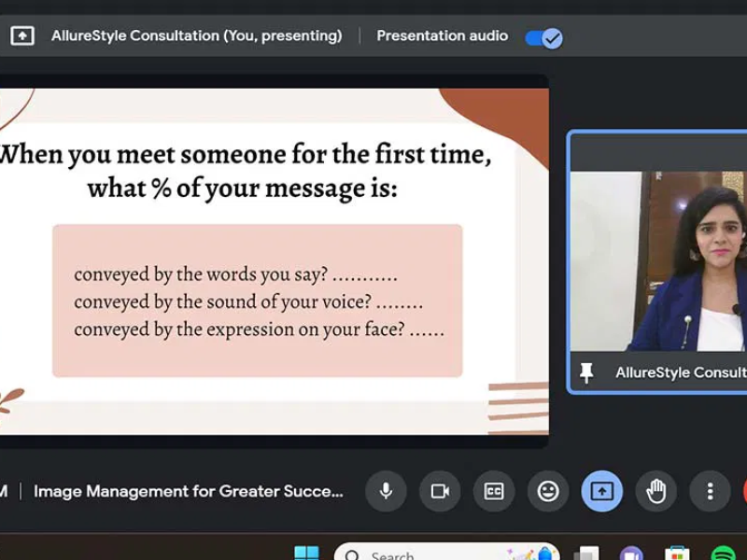Click the 'AllureStyle Consult' name on video tile
Image resolution: width=747 pixels, height=560 pixels.
(681, 372)
